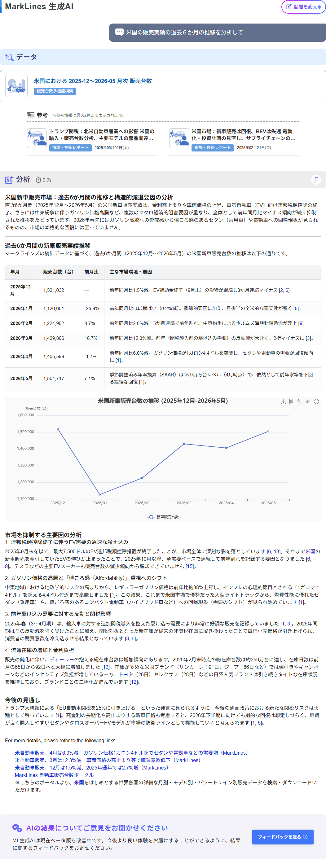Click the 2026年3月 row header
Viewport: 326px width, 868px height.
pos(21,338)
